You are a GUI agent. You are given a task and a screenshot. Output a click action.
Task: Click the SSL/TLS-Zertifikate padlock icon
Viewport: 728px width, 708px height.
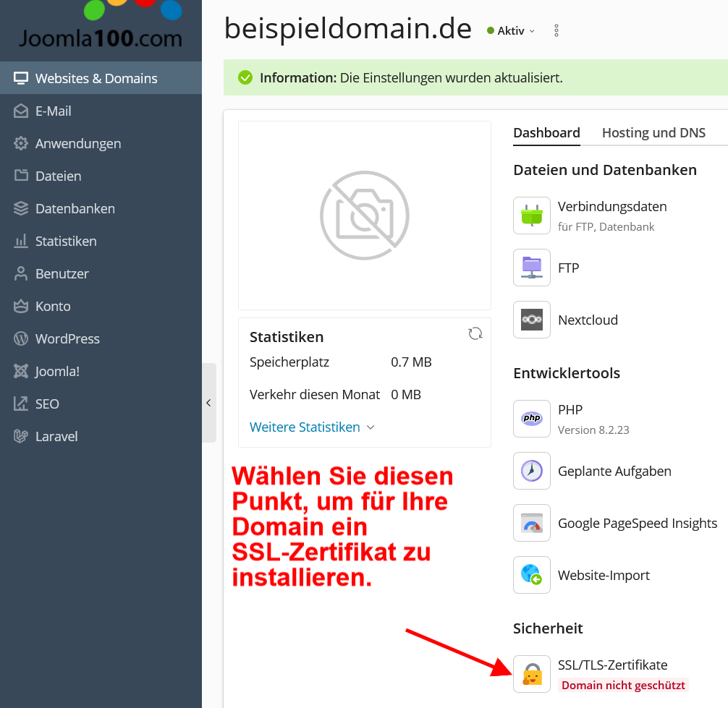pos(532,673)
